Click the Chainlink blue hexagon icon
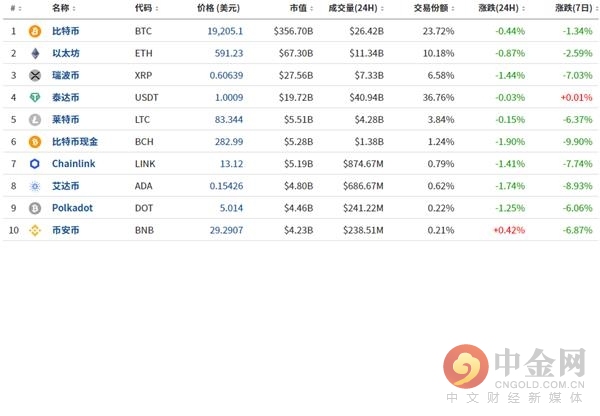The width and height of the screenshot is (600, 416). tap(35, 164)
